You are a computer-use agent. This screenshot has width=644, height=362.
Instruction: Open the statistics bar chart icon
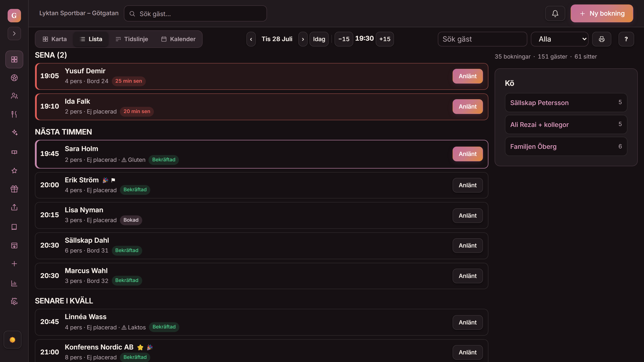tap(14, 283)
